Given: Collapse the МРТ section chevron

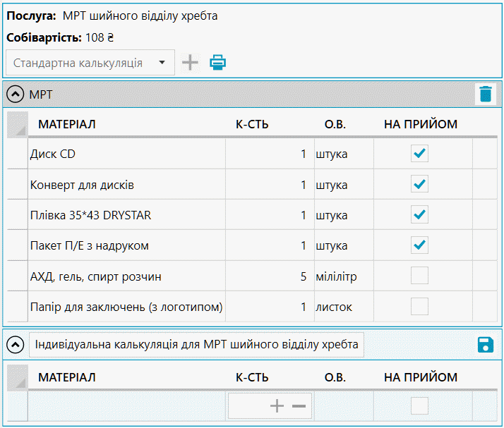Looking at the screenshot, I should 15,94.
